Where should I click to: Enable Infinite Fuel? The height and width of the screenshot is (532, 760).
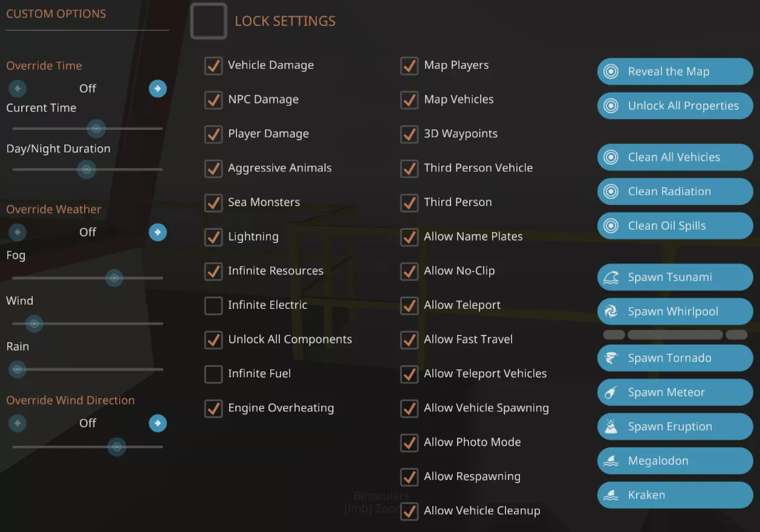click(213, 374)
